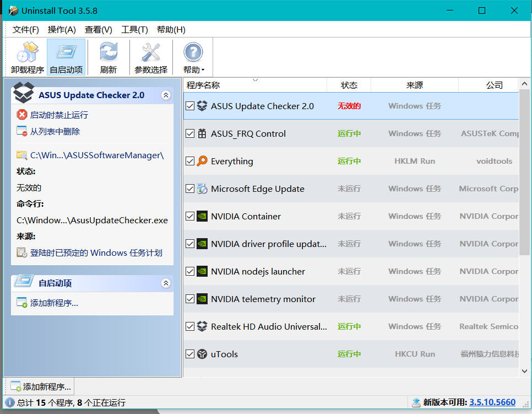The image size is (532, 414).
Task: Click the scrollbar down arrow
Action: tap(524, 371)
